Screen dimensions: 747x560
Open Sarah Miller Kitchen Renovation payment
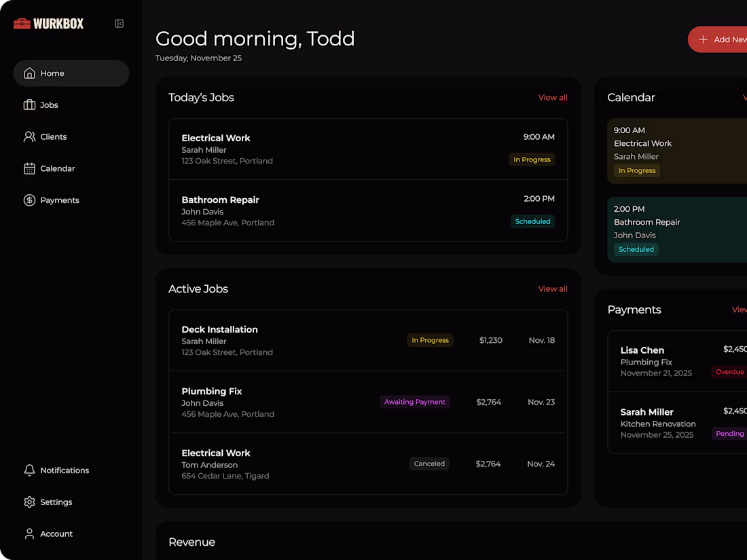[x=678, y=423]
